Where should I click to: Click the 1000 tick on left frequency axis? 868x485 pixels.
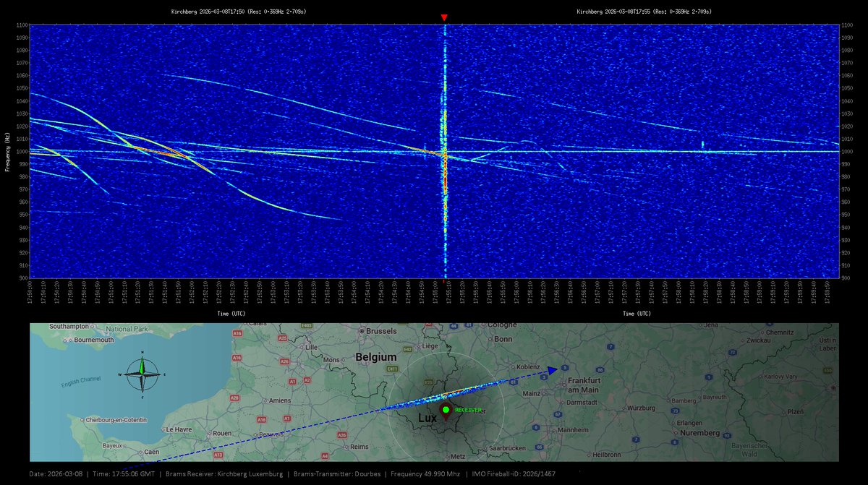pos(22,152)
